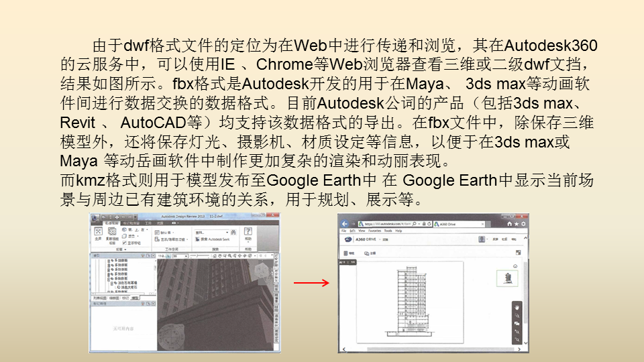
Task: Open the 显示/隐藏选项板 dropdown in Design Review
Action: pos(171,239)
